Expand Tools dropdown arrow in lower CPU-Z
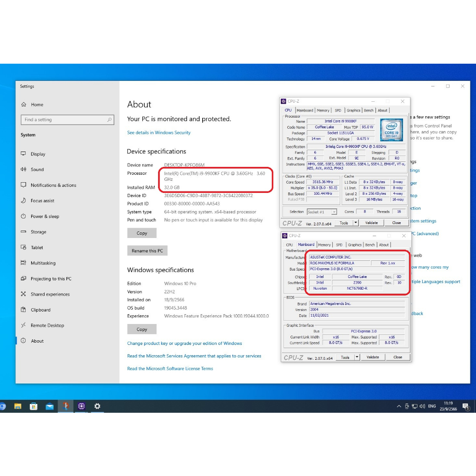This screenshot has width=476, height=476. (x=357, y=357)
